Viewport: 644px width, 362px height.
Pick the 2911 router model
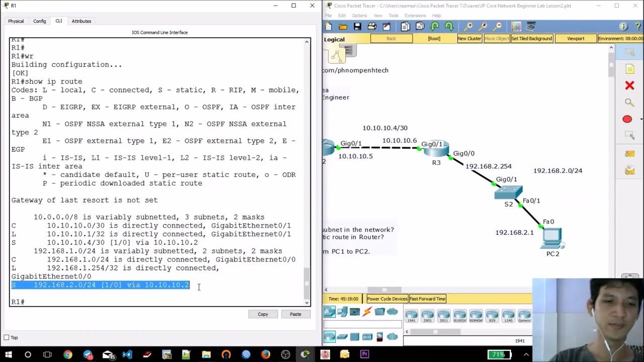[x=444, y=315]
